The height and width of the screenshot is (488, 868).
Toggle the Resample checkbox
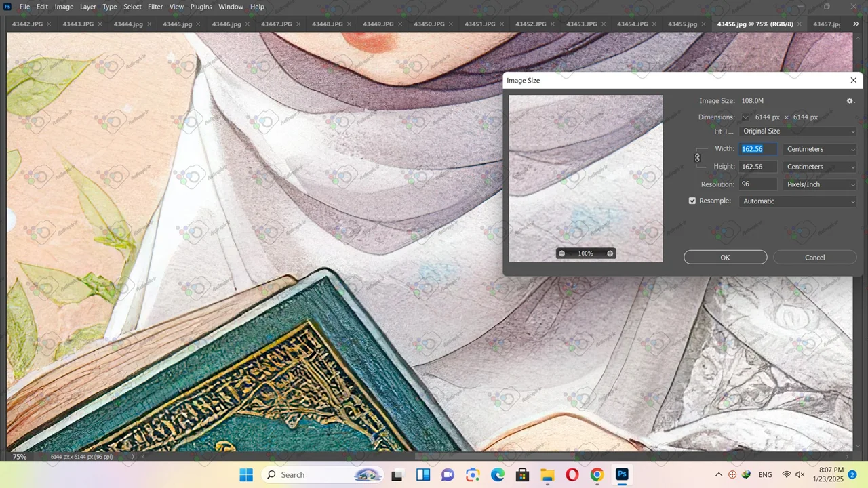[692, 201]
